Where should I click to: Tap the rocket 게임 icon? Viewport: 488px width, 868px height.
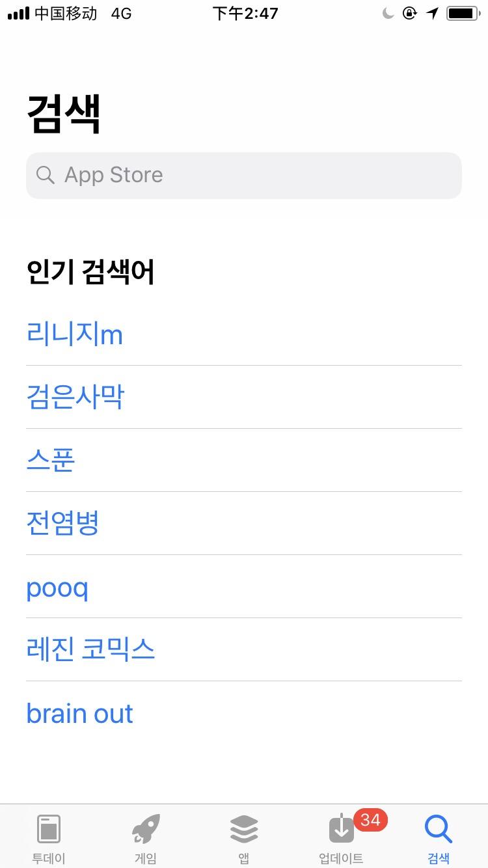coord(146,829)
